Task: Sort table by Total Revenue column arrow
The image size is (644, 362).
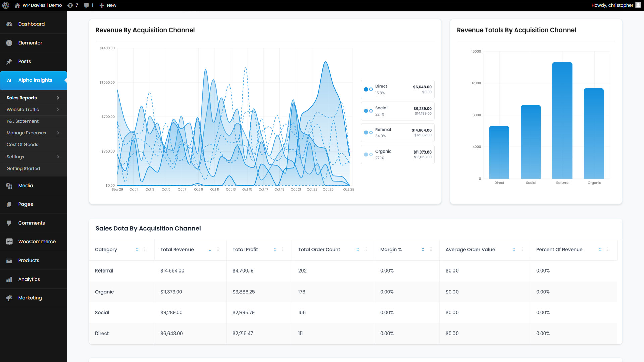Action: (x=210, y=250)
